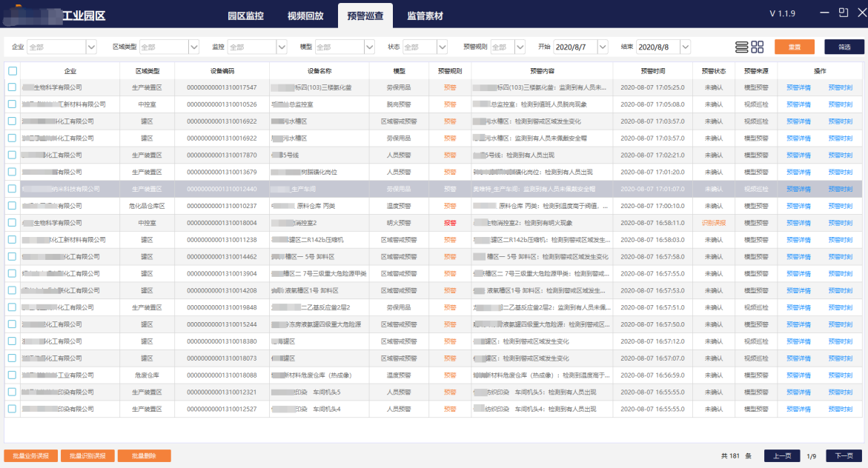Open the 企业 filter dropdown arrow
Viewport: 868px width, 468px height.
91,47
